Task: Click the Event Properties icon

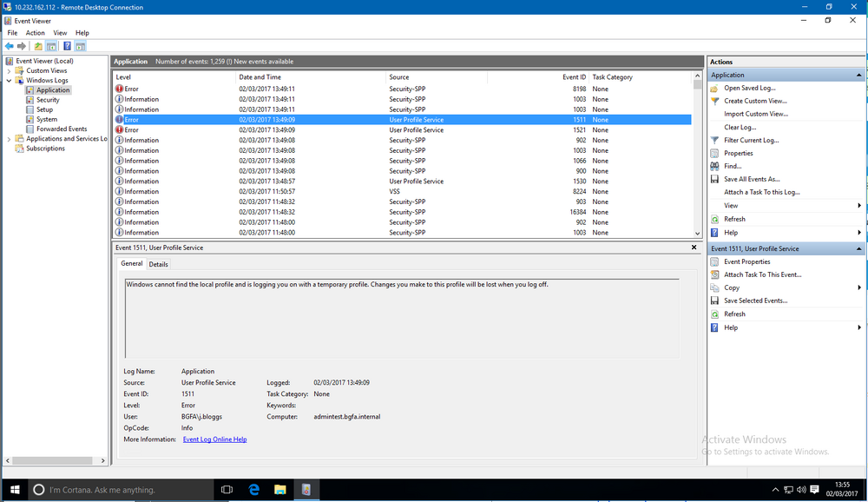Action: pyautogui.click(x=714, y=261)
